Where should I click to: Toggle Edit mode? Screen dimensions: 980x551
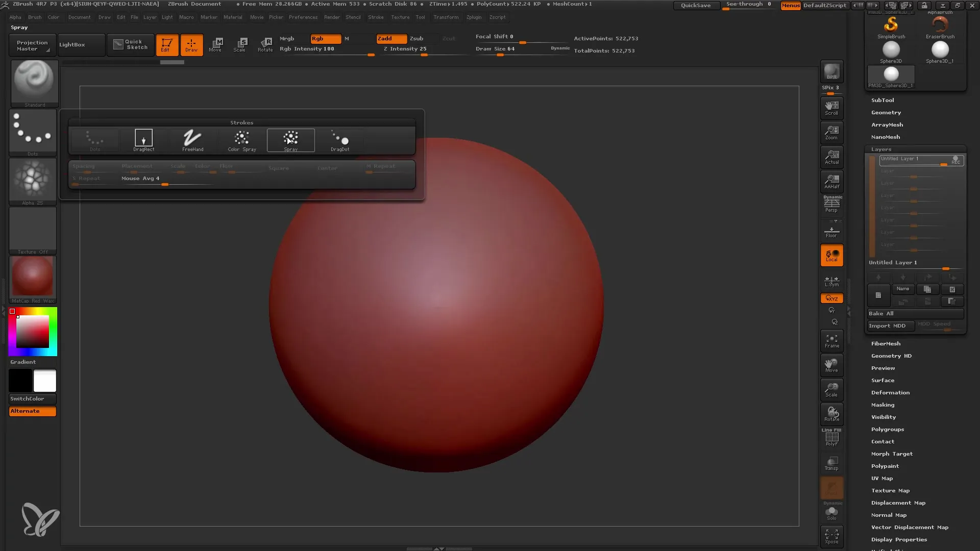pyautogui.click(x=167, y=45)
